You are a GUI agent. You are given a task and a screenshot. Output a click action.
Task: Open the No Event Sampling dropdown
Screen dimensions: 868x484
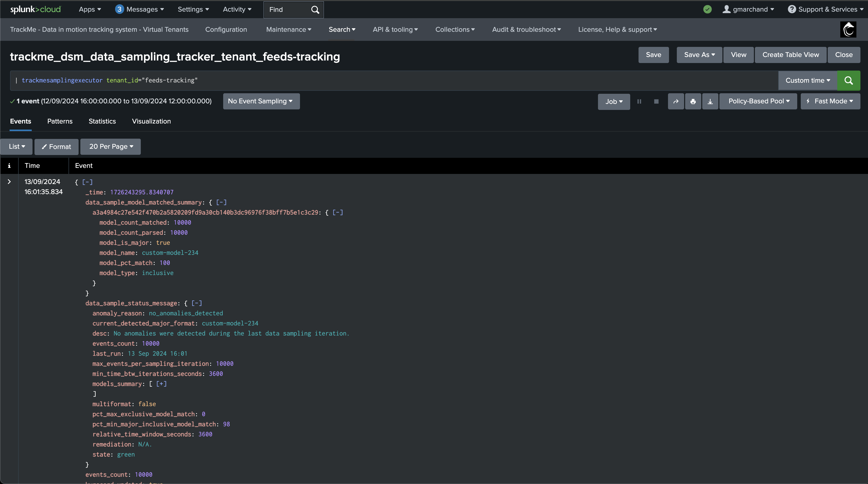point(261,101)
